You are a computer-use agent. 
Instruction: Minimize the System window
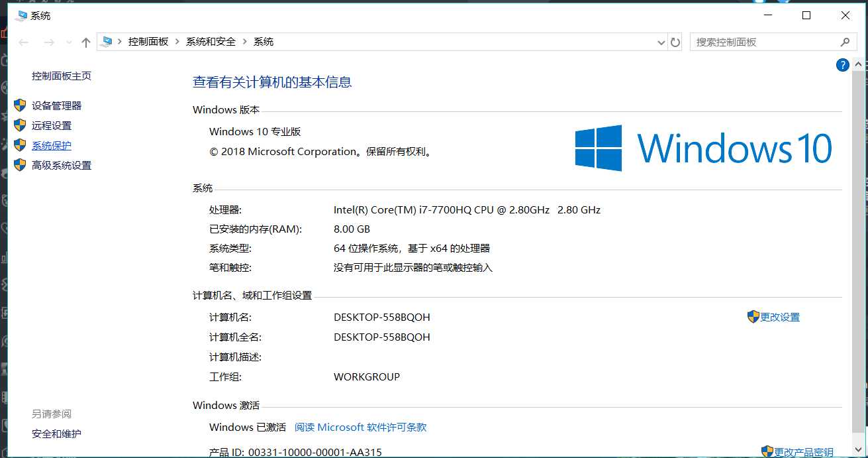pyautogui.click(x=767, y=15)
